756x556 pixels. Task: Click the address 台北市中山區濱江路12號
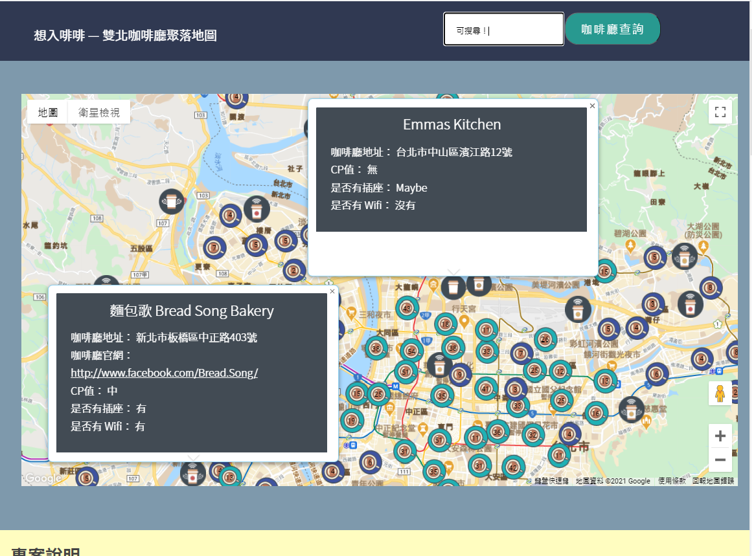(x=454, y=152)
